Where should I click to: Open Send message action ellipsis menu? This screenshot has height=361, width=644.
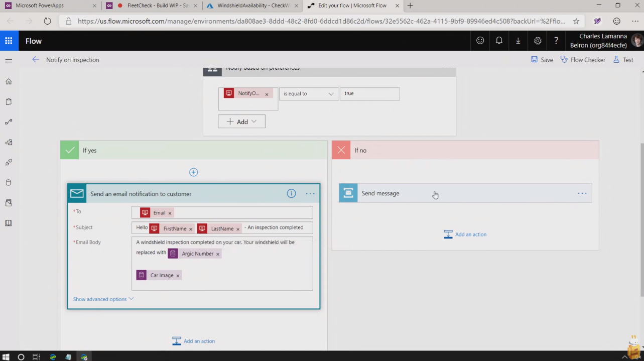click(x=582, y=193)
